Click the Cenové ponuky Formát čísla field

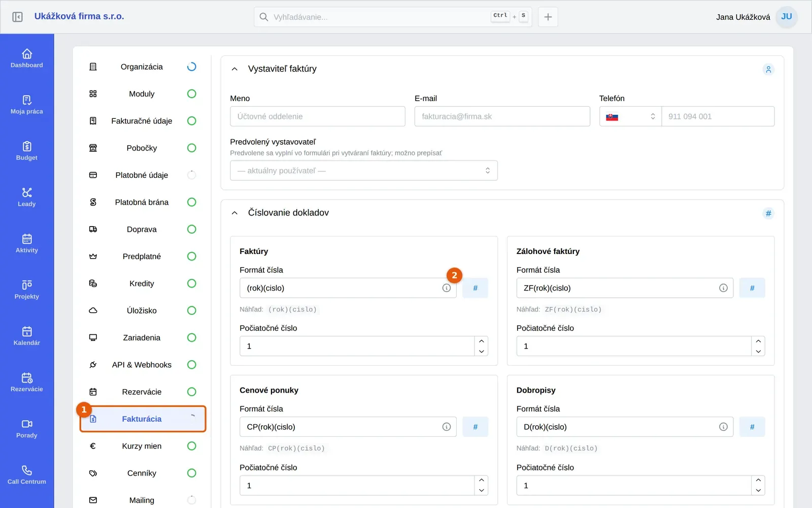[x=348, y=427]
